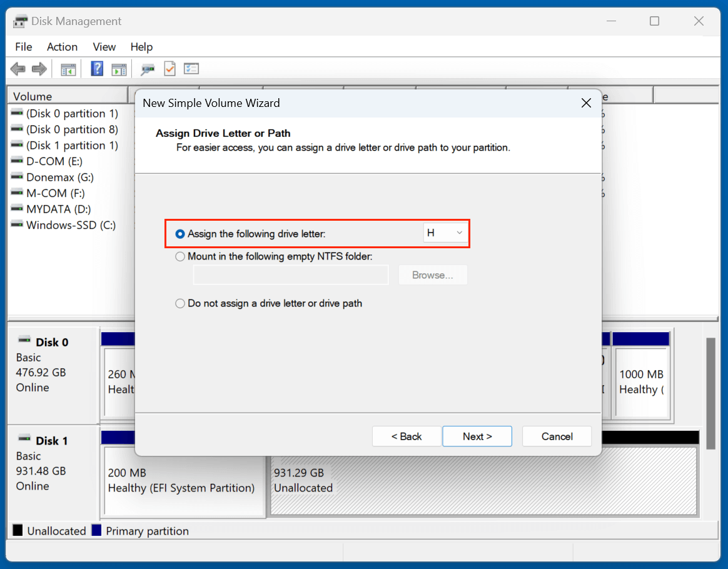Click the magnifier rescan icon

click(x=147, y=69)
